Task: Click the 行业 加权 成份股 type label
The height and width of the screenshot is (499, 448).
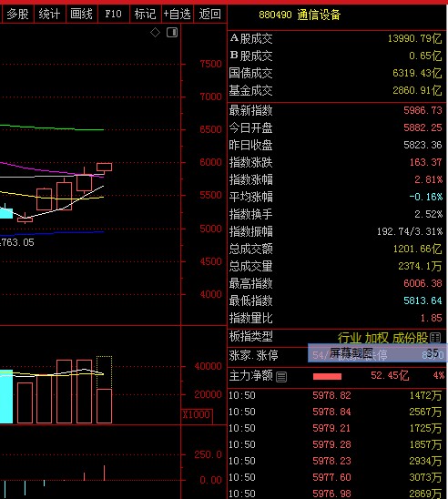Action: [x=382, y=338]
